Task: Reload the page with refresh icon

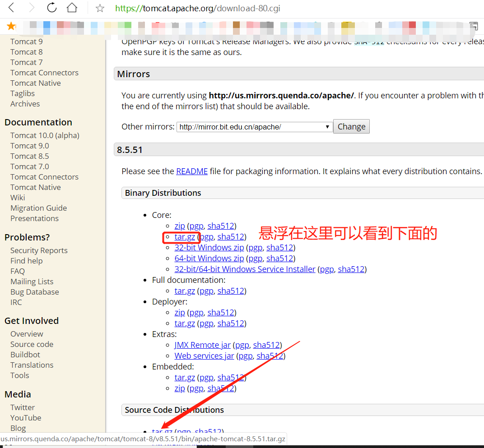Action: (52, 8)
